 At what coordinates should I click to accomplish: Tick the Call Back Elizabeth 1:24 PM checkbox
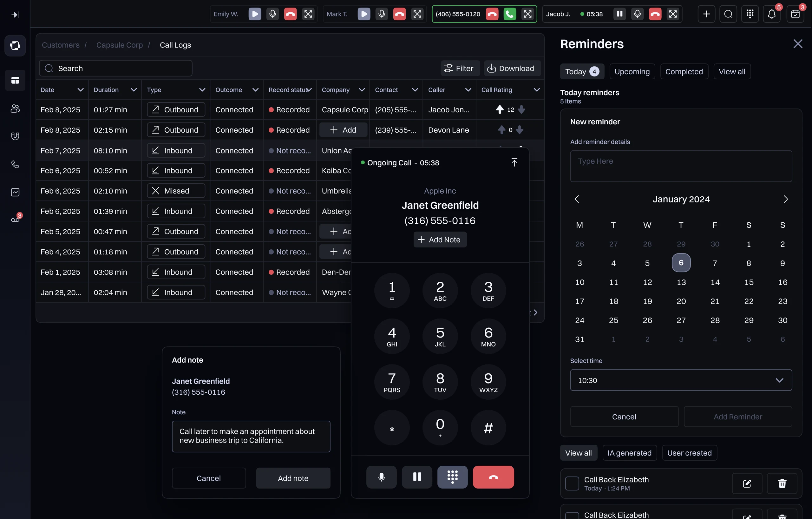tap(572, 483)
